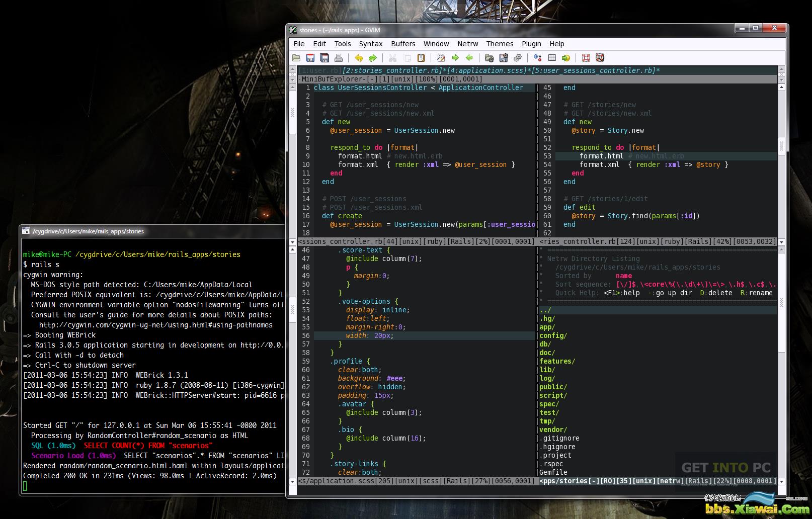Open the vendor/ directory in Netrw

(x=553, y=429)
